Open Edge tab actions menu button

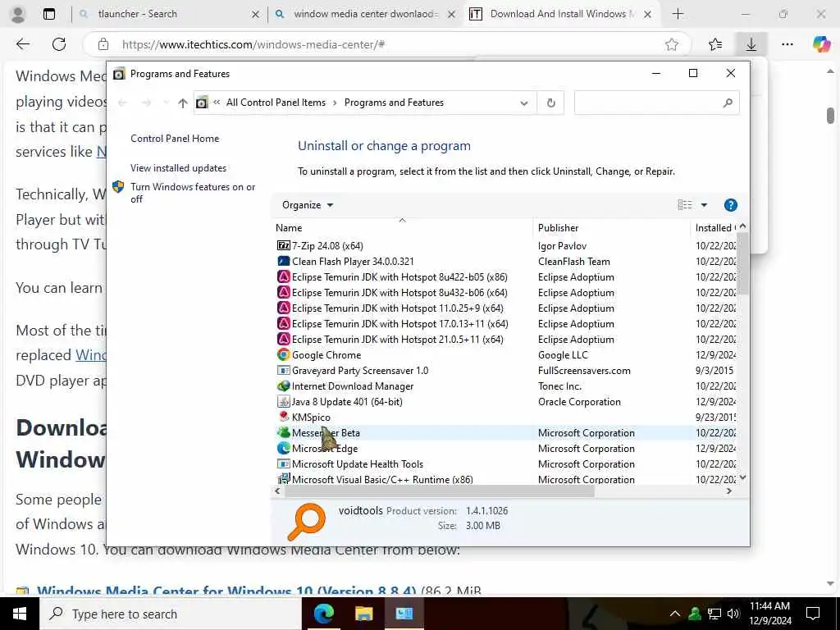(48, 15)
